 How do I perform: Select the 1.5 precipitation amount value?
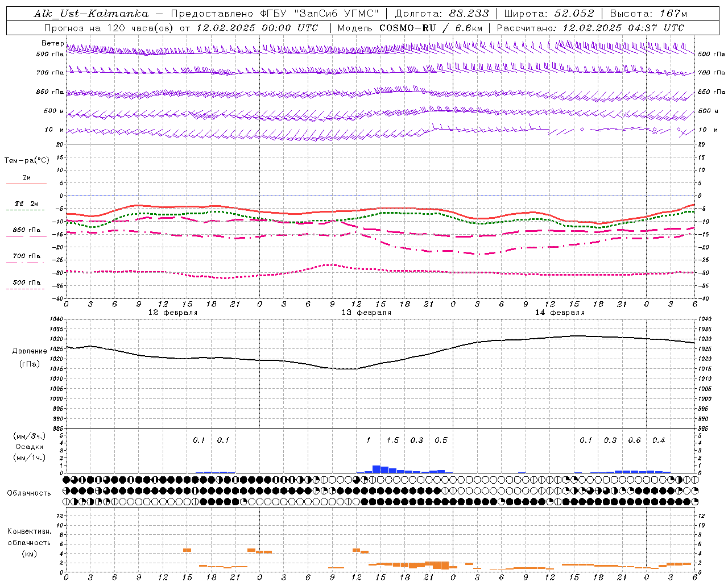tap(392, 440)
